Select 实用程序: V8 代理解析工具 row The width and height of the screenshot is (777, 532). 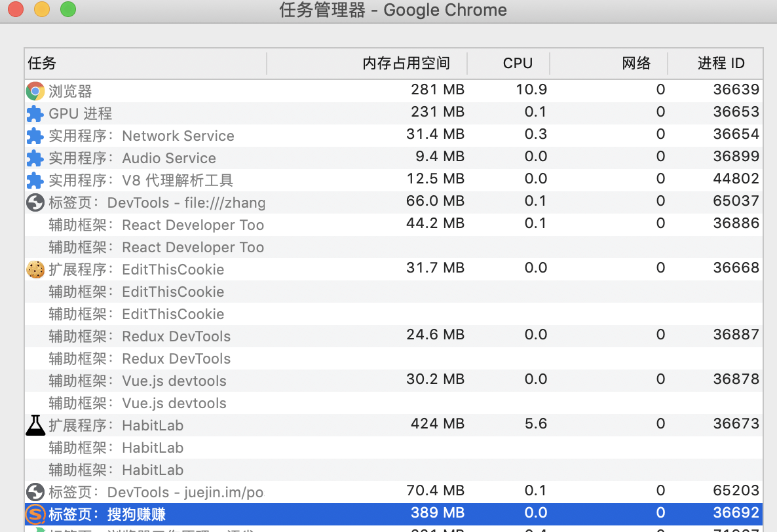394,180
